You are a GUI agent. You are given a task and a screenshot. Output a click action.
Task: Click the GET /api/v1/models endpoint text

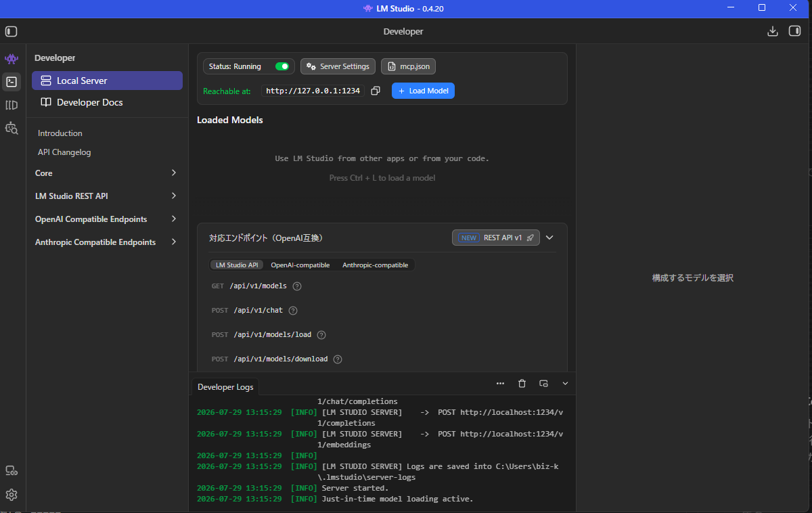coord(249,286)
